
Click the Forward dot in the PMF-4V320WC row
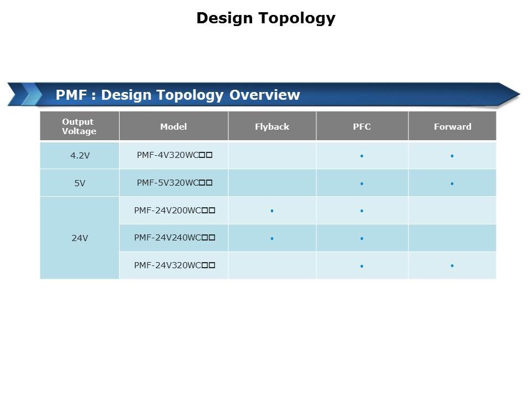click(452, 156)
